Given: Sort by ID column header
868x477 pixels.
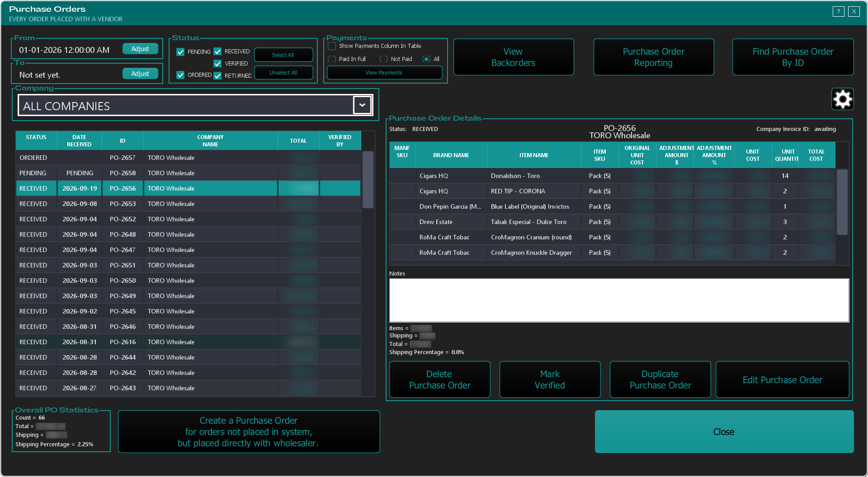Looking at the screenshot, I should coord(123,140).
